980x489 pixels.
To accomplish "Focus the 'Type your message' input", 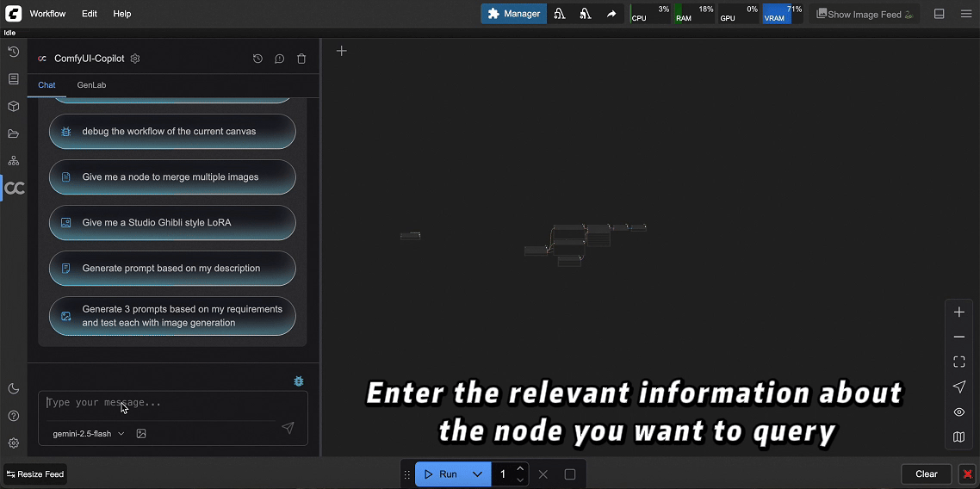I will point(161,403).
